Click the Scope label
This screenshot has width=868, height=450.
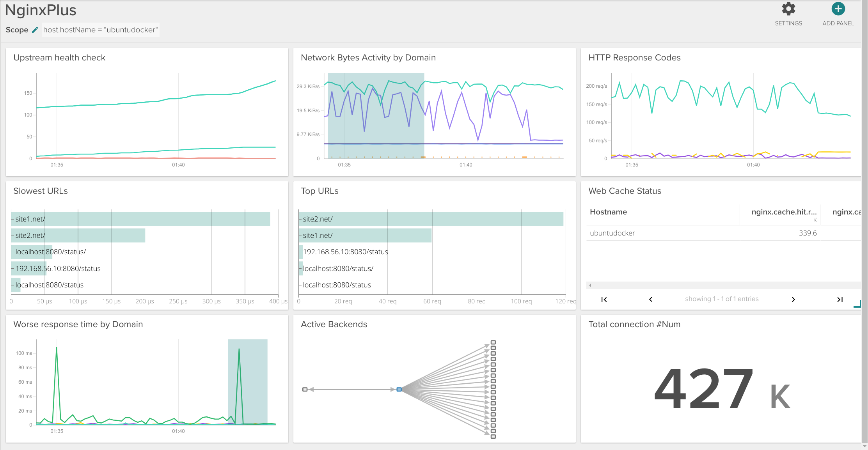click(17, 30)
